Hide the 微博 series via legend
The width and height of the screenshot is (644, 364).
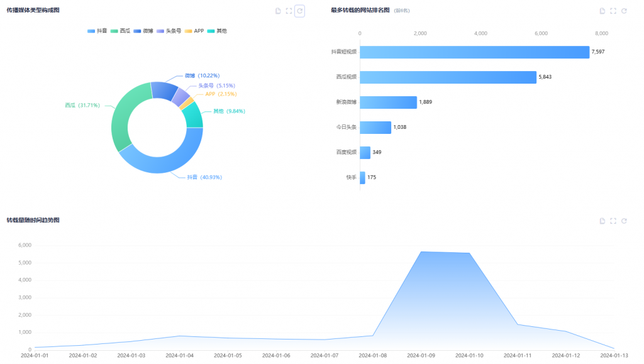coord(143,31)
